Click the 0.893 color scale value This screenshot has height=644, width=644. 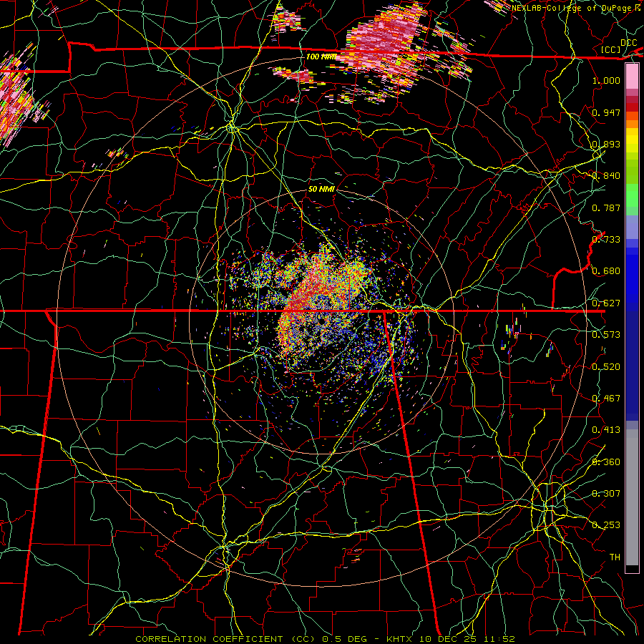tap(606, 144)
